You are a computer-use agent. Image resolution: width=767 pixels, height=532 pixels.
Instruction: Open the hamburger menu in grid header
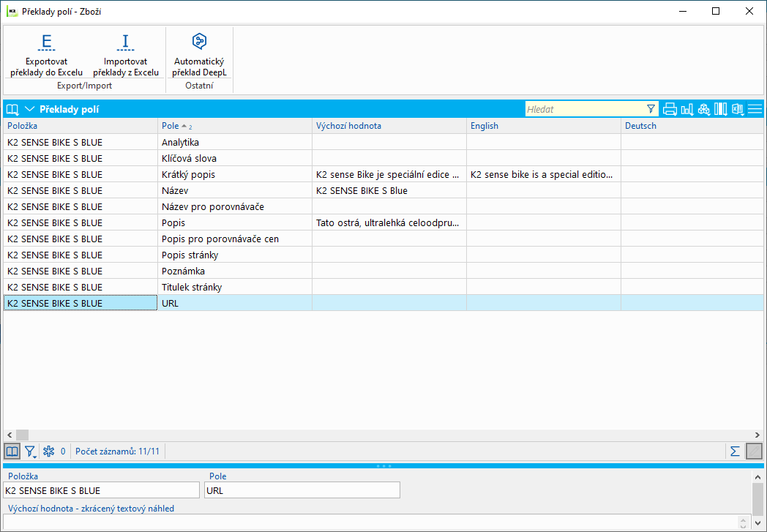pyautogui.click(x=755, y=109)
